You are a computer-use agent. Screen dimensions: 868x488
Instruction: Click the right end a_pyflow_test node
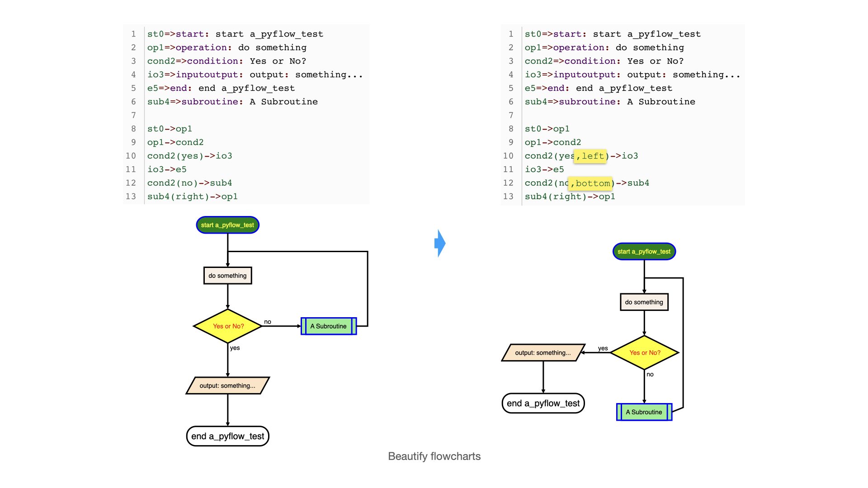coord(543,403)
